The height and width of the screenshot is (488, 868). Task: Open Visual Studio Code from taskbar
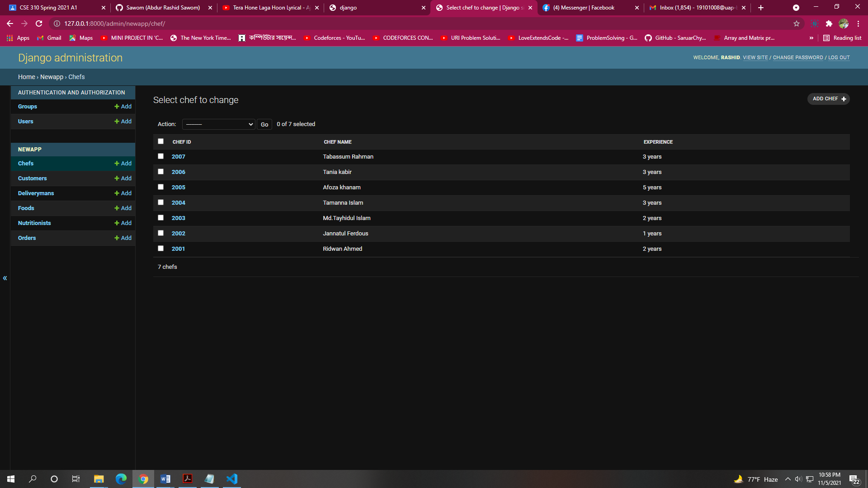[x=232, y=479]
